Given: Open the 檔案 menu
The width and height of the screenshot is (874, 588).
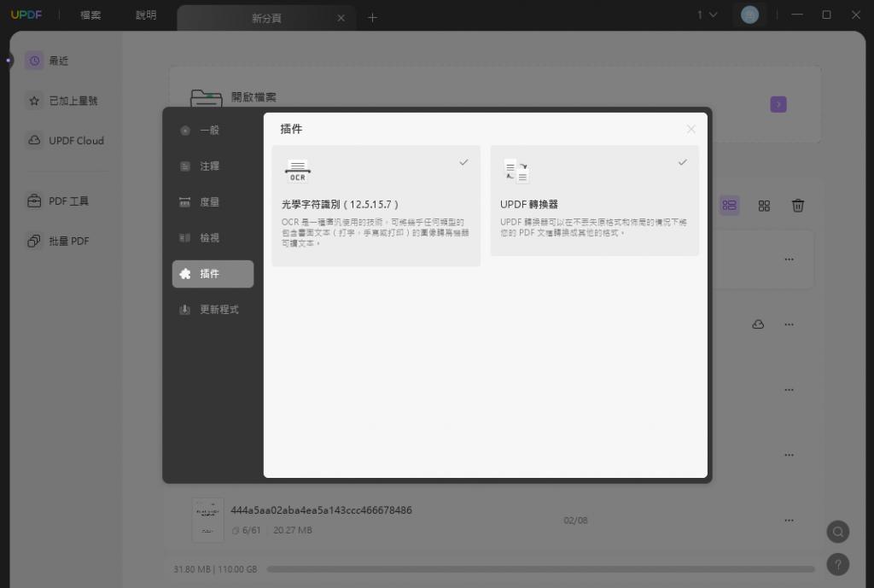Looking at the screenshot, I should tap(90, 15).
